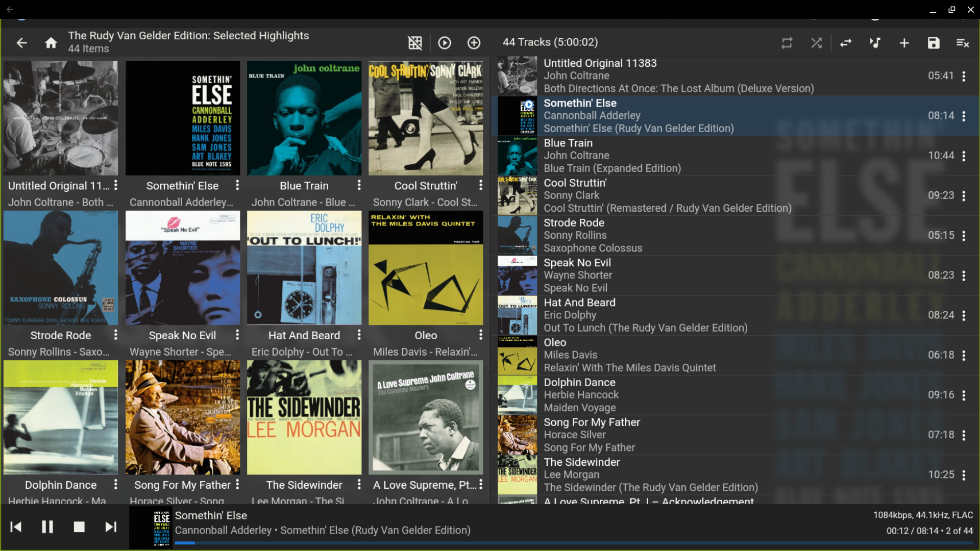980x551 pixels.
Task: Save the queue as a playlist
Action: click(934, 43)
